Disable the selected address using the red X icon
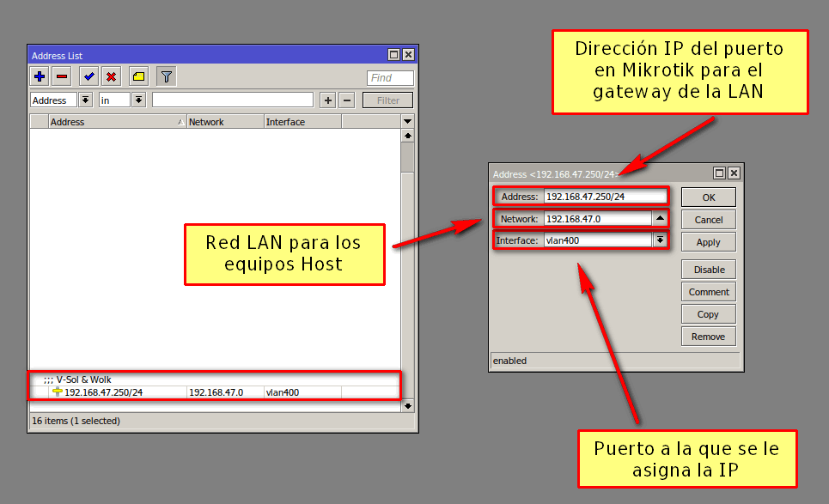The width and height of the screenshot is (829, 504). (111, 76)
